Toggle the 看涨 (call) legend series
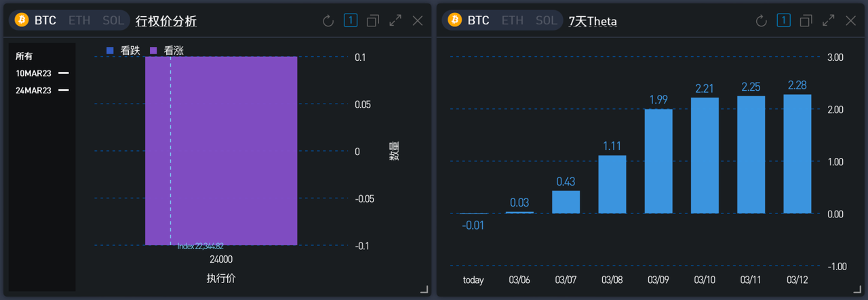The height and width of the screenshot is (300, 868). pyautogui.click(x=166, y=50)
